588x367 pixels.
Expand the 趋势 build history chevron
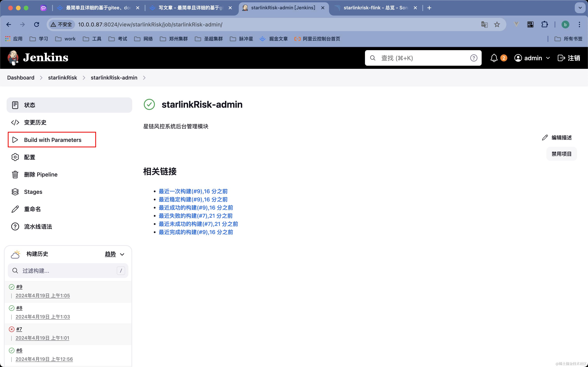[122, 254]
